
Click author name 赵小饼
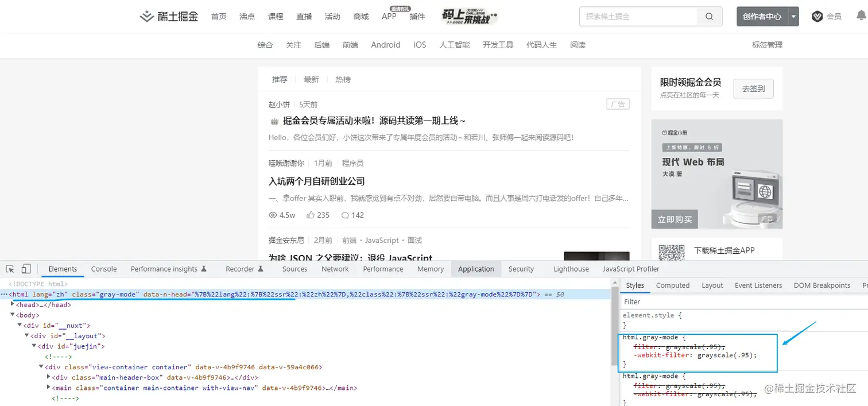[x=279, y=105]
